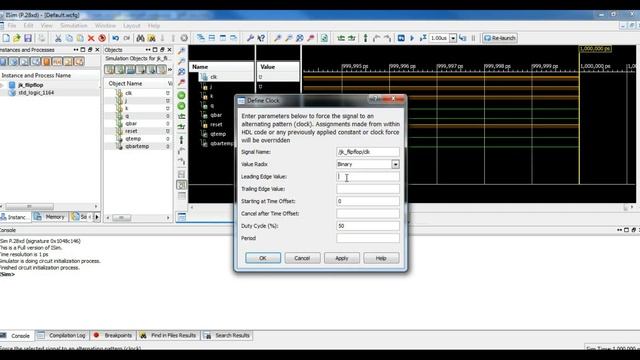The height and width of the screenshot is (360, 640).
Task: Click the New file icon in toolbar
Action: pyautogui.click(x=6, y=38)
